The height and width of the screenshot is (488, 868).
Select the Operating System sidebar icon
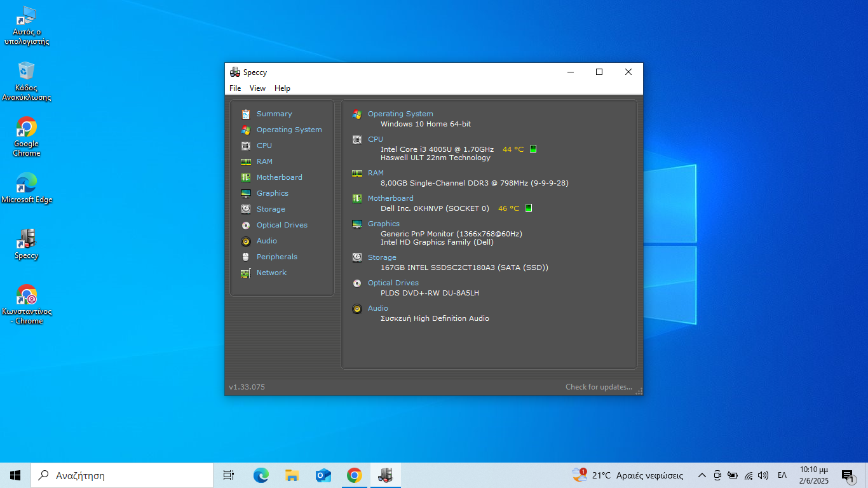(246, 130)
